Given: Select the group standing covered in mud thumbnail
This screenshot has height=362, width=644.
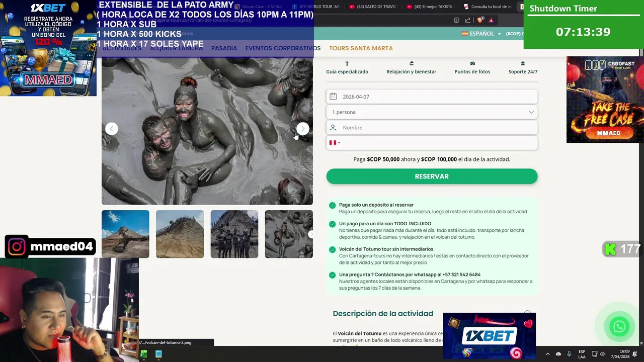Looking at the screenshot, I should click(x=234, y=234).
